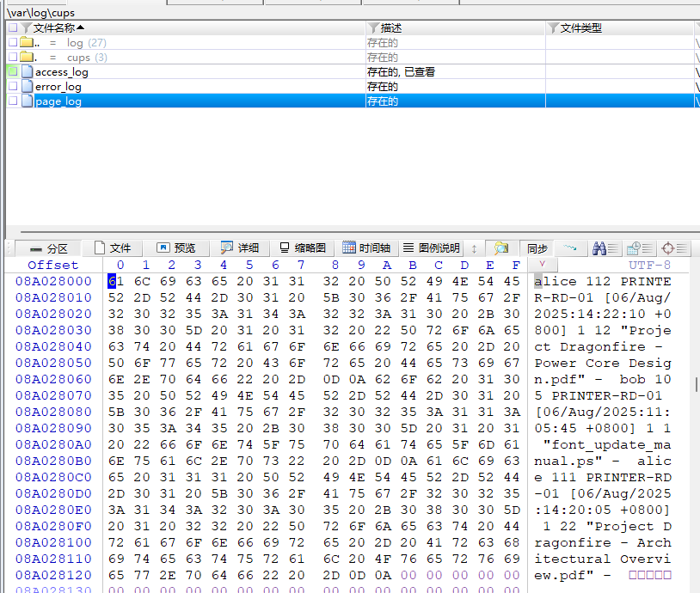Click the filter icon beside 文件类型
Viewport: 700px width, 593px height.
point(553,28)
